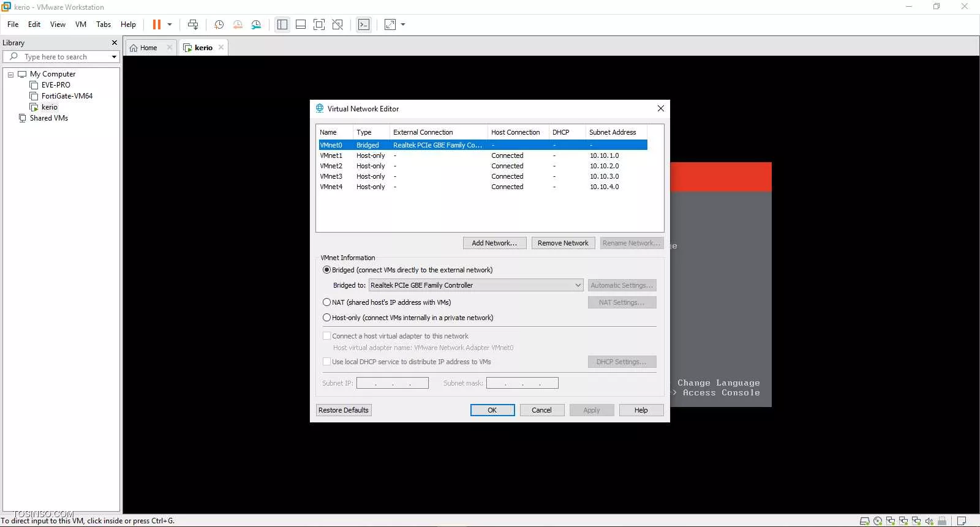
Task: Click the VMware Workstation title bar icon
Action: click(6, 7)
